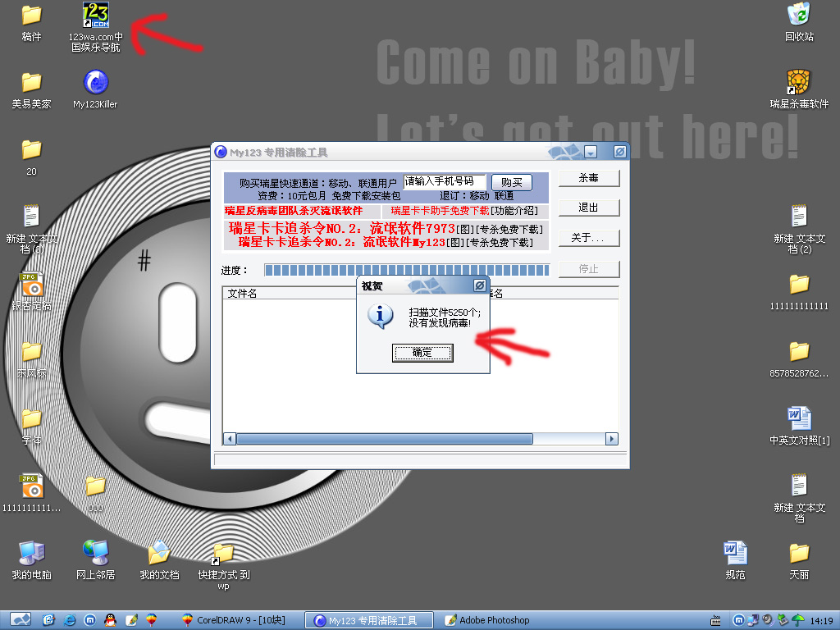Click the 请输入手机号码 phone number field
Image resolution: width=840 pixels, height=630 pixels.
[445, 181]
